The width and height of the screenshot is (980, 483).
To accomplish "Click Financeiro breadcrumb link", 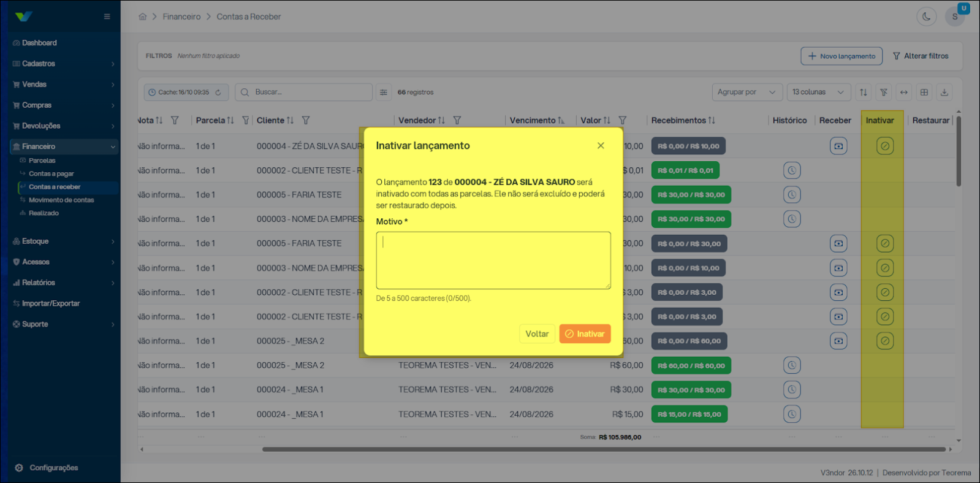I will tap(181, 17).
